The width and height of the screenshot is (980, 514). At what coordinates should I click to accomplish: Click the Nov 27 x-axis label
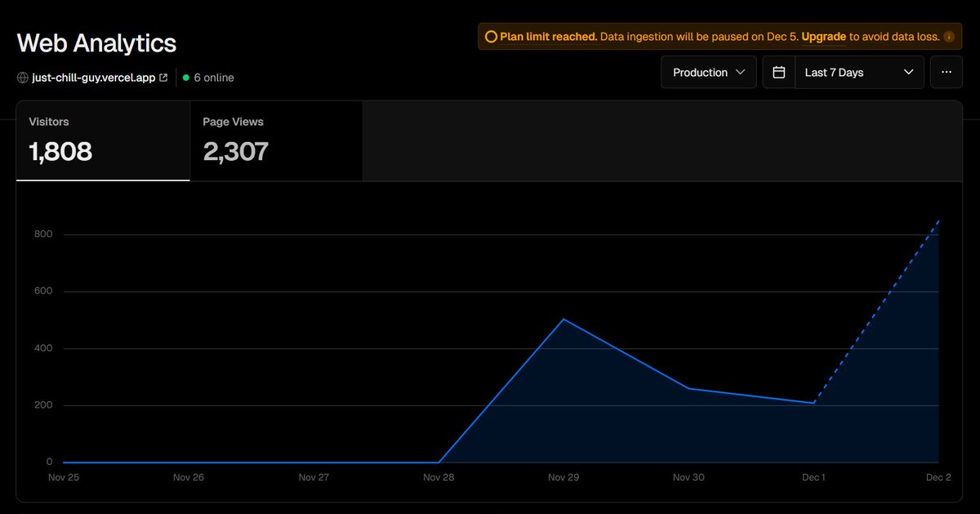314,477
